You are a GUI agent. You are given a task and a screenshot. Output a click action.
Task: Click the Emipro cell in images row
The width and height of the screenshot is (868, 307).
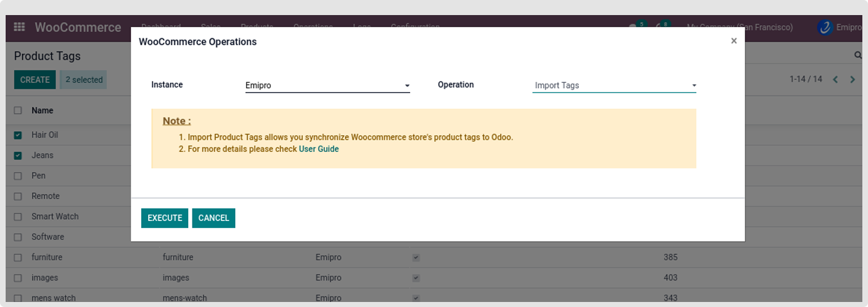[328, 277]
